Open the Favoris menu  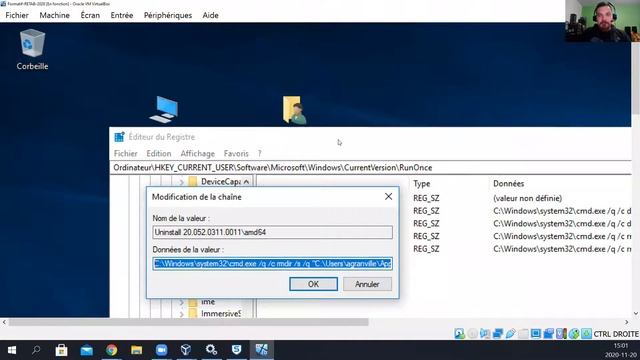[236, 153]
